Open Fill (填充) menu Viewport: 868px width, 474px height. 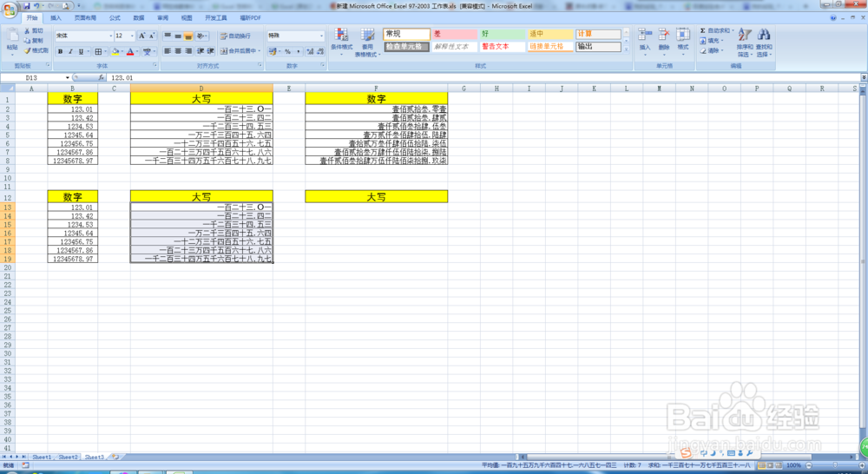coord(711,41)
